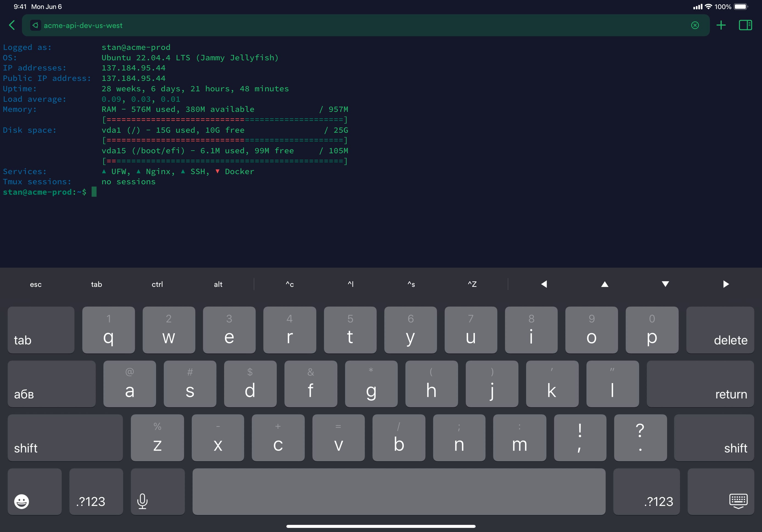This screenshot has width=762, height=532.
Task: Tap the h key
Action: [x=432, y=384]
